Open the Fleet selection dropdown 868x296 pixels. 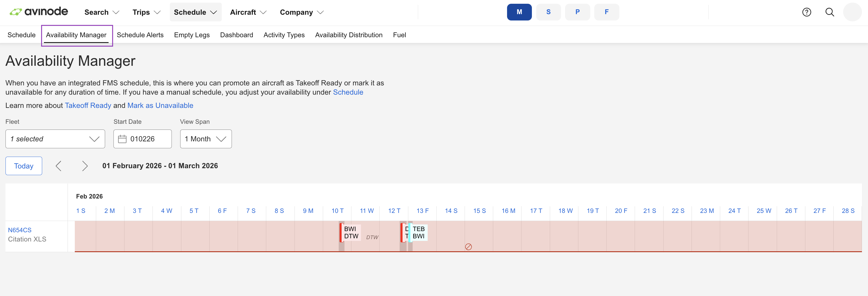55,139
